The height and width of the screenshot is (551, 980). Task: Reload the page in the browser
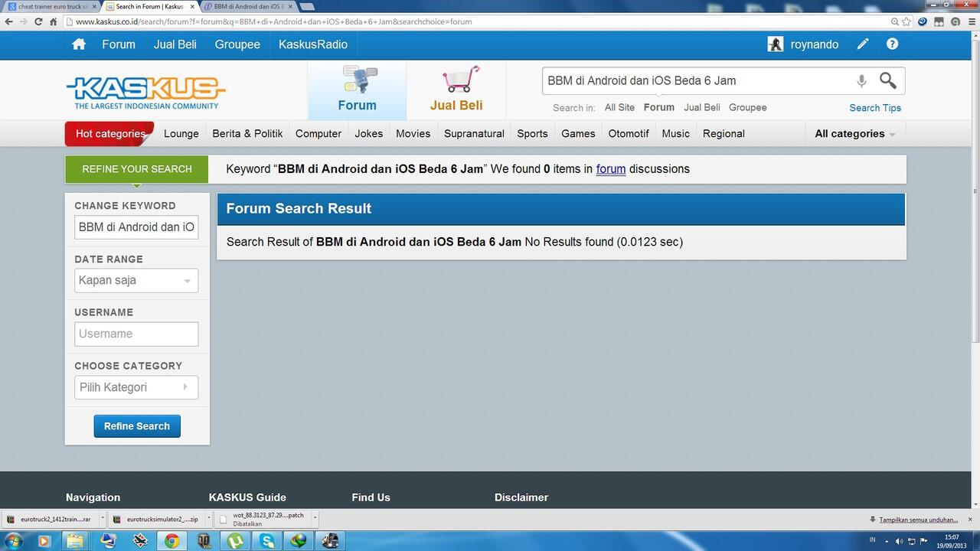click(x=38, y=21)
